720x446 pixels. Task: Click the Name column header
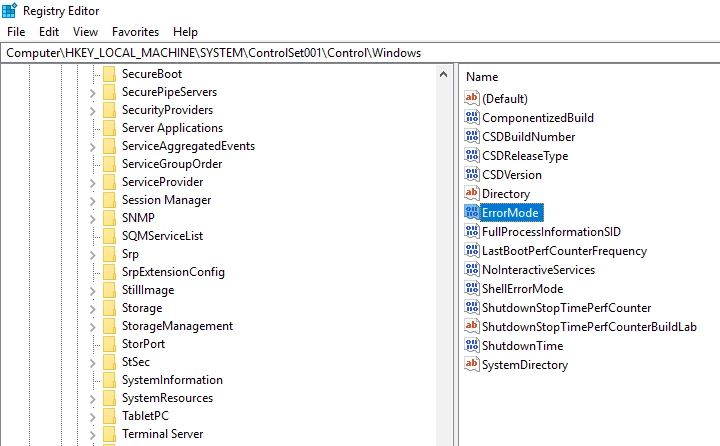pyautogui.click(x=482, y=77)
